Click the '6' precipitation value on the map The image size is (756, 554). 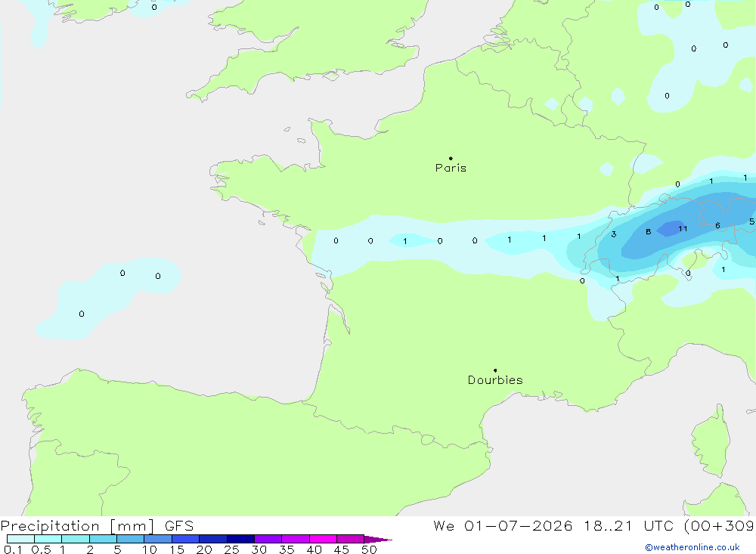click(718, 226)
